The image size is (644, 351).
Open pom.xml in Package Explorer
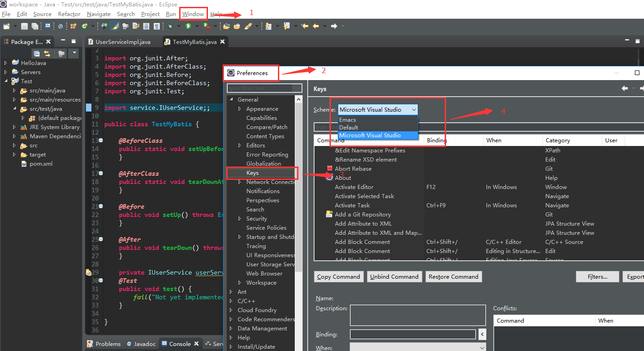click(x=42, y=164)
